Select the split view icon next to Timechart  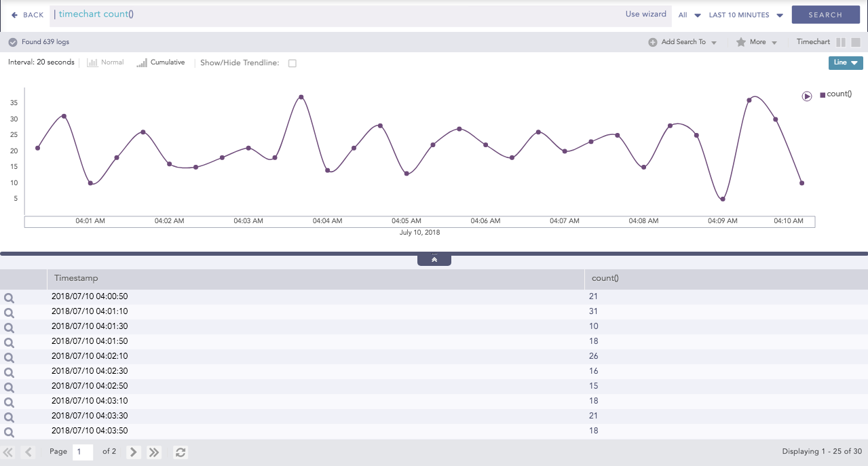840,41
